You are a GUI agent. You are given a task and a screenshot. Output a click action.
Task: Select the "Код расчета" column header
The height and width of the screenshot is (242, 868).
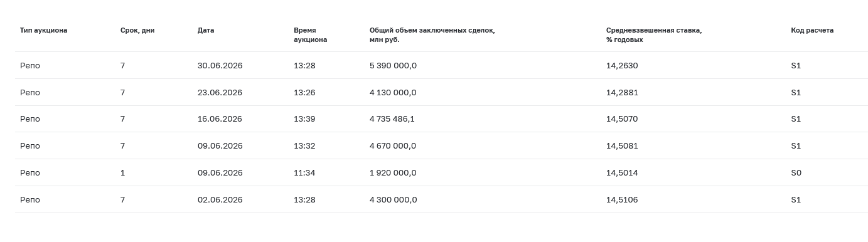click(812, 30)
